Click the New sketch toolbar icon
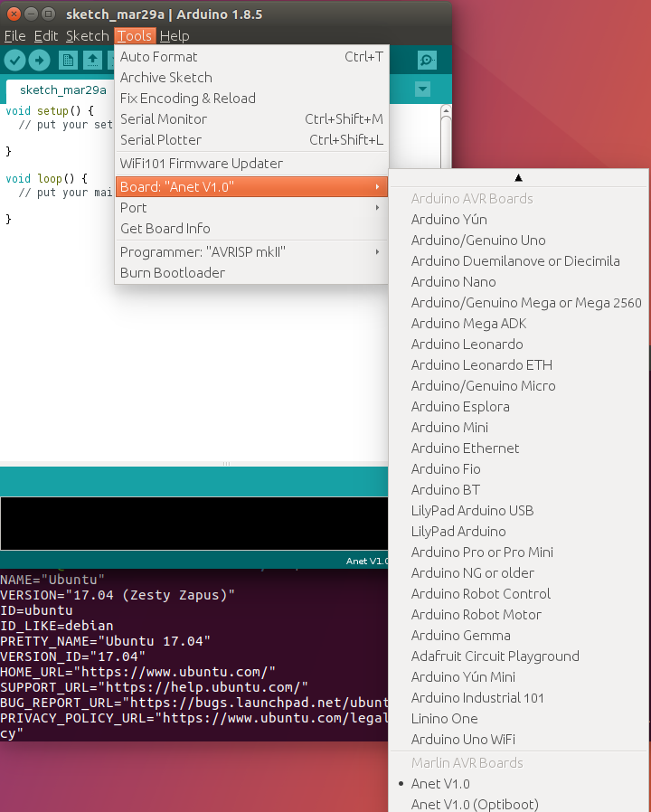 point(68,61)
